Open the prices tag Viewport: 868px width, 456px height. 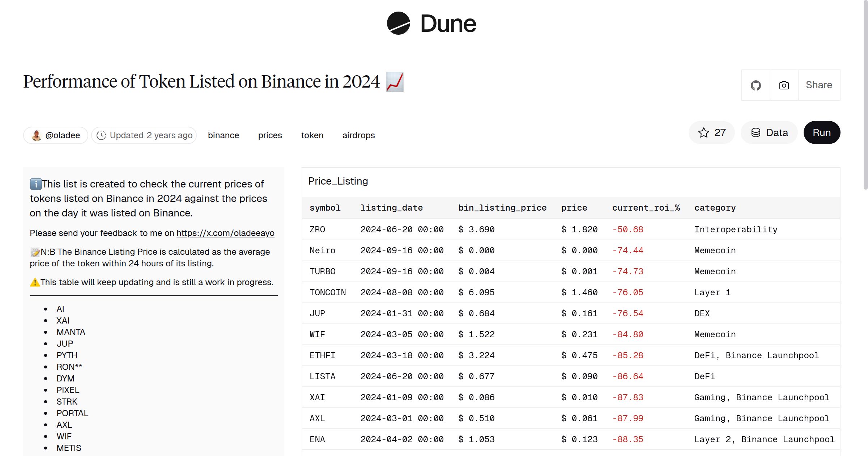[269, 135]
